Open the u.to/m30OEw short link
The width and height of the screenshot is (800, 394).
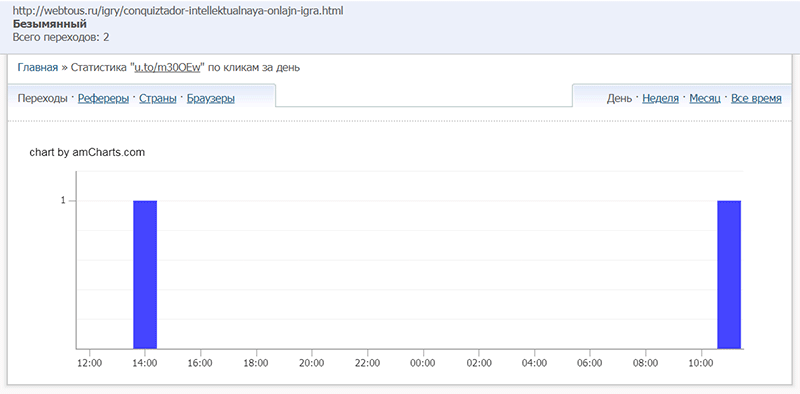[167, 68]
